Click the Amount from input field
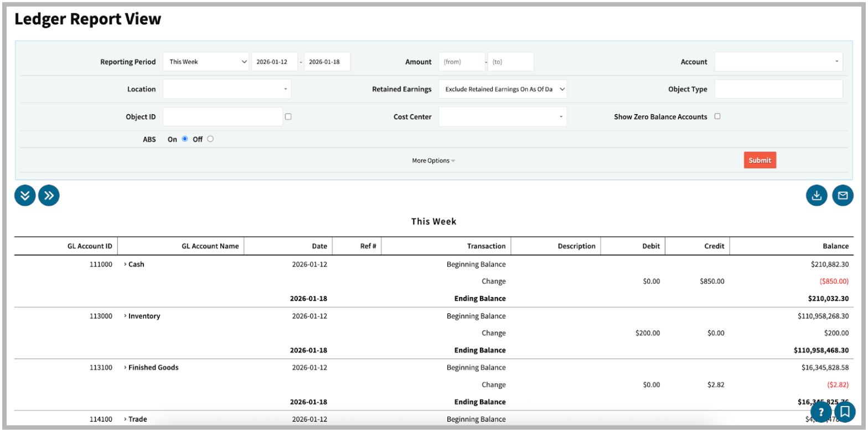The image size is (868, 432). (x=462, y=62)
